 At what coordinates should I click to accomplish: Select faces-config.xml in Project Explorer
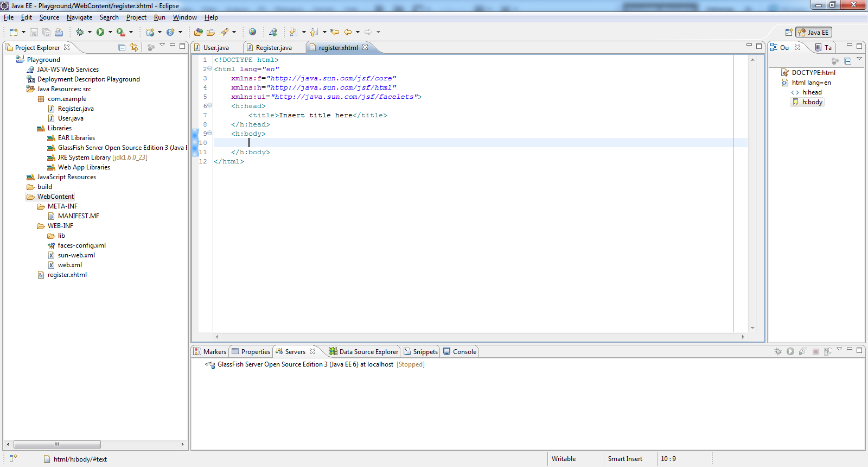pyautogui.click(x=76, y=245)
